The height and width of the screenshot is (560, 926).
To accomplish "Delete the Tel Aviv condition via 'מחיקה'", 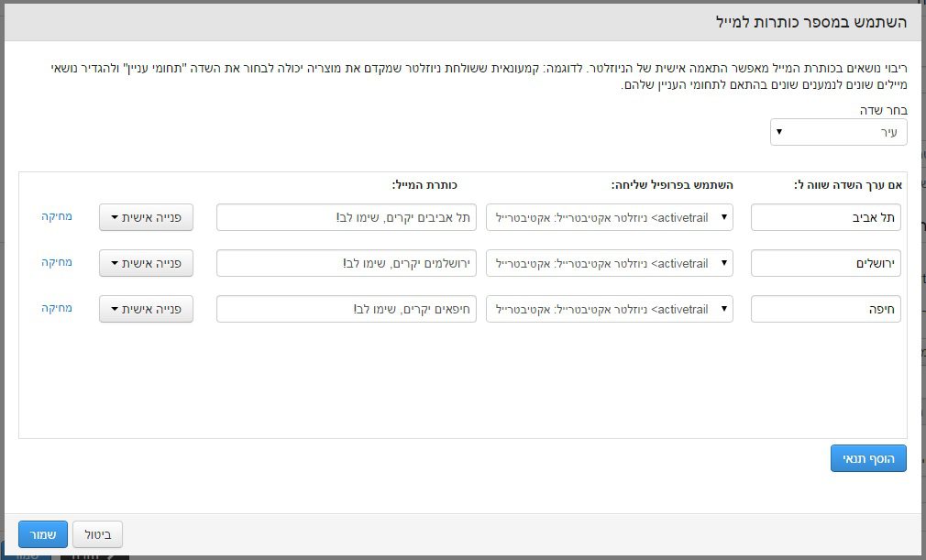I will coord(57,216).
